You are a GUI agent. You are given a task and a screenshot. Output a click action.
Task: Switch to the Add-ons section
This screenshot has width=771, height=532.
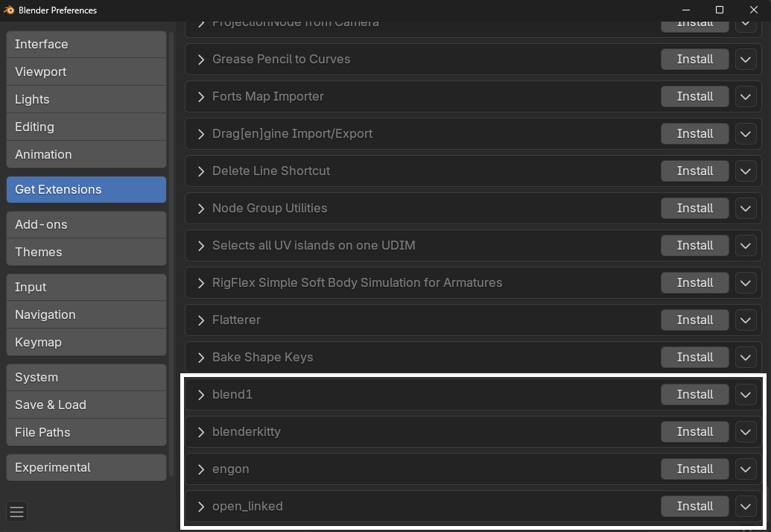click(x=86, y=224)
